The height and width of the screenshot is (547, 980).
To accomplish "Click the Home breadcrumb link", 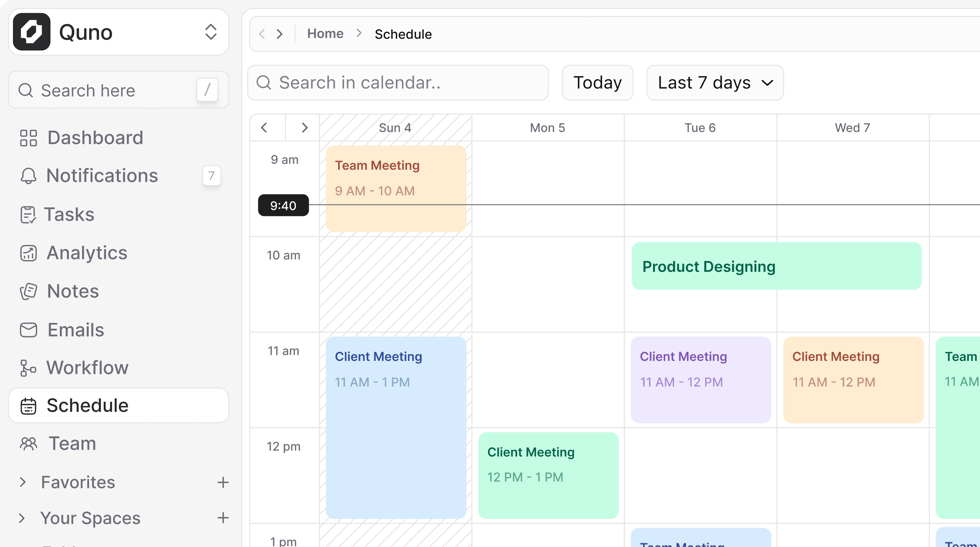I will [325, 33].
